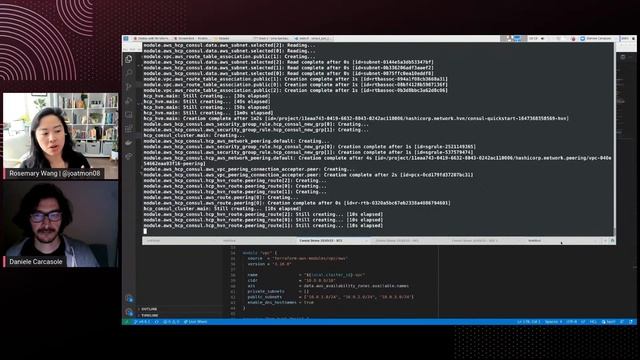The height and width of the screenshot is (360, 640).
Task: Open the Manage gear icon in activity bar
Action: 129,313
